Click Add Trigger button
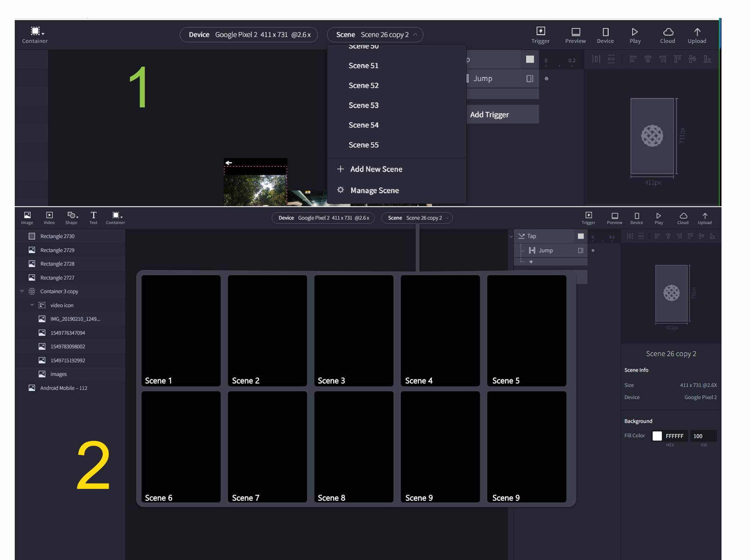Viewport: 751px width, 560px height. click(502, 114)
